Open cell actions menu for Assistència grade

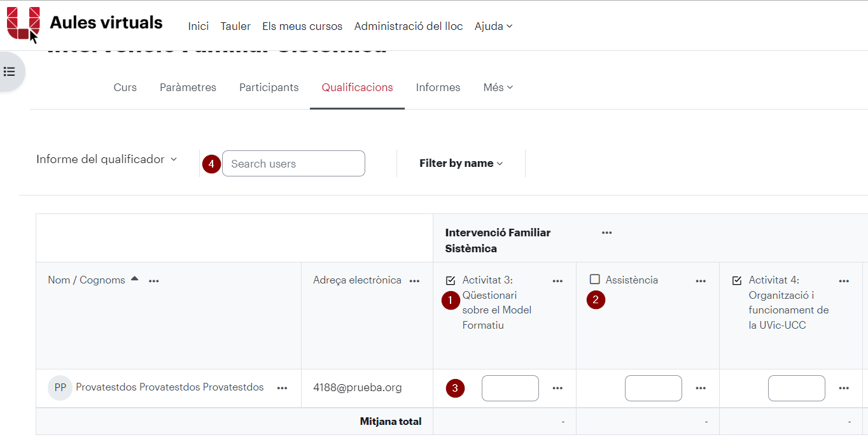pos(701,388)
